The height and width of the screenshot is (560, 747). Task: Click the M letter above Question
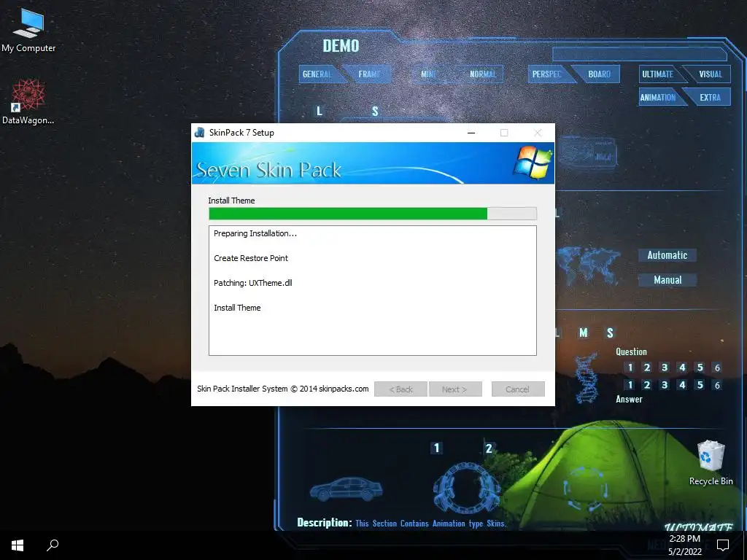click(583, 332)
